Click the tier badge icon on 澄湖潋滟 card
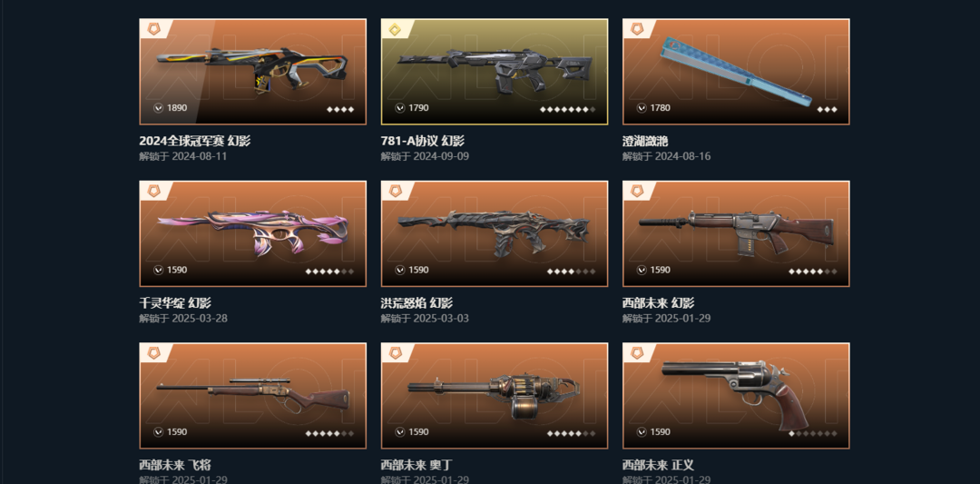 coord(636,29)
